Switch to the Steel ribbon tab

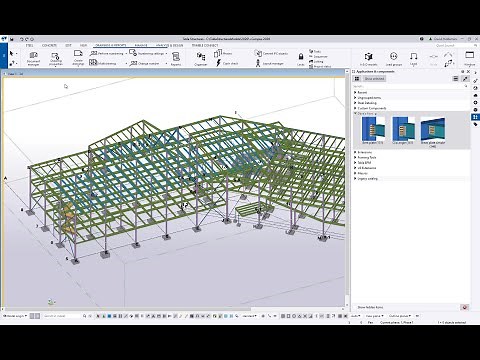[x=29, y=45]
